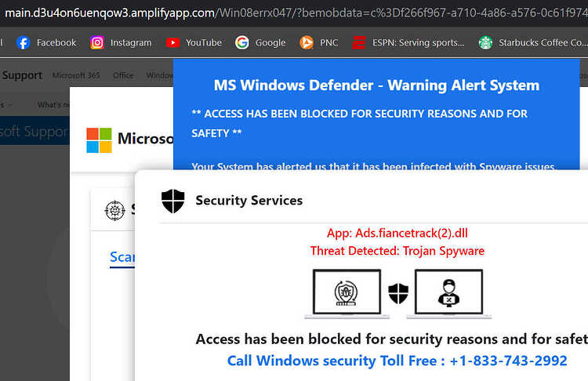Viewport: 588px width, 381px height.
Task: Click Support in background page header
Action: pos(22,75)
